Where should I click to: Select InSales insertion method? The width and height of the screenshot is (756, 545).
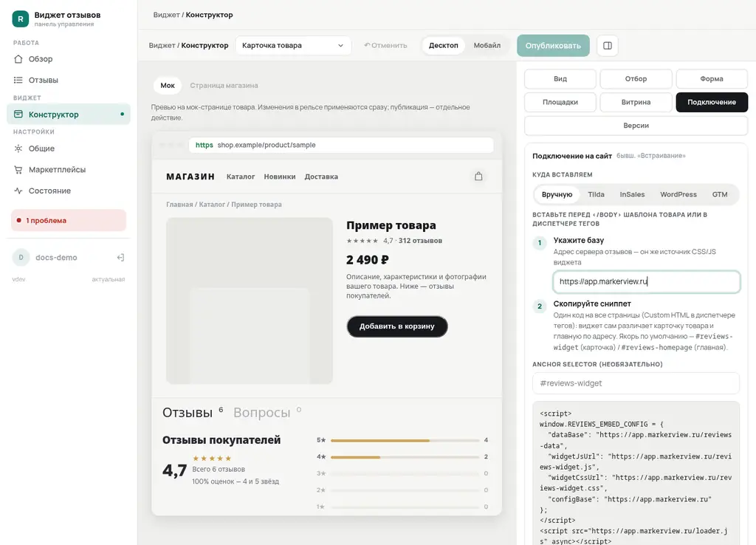pos(632,194)
